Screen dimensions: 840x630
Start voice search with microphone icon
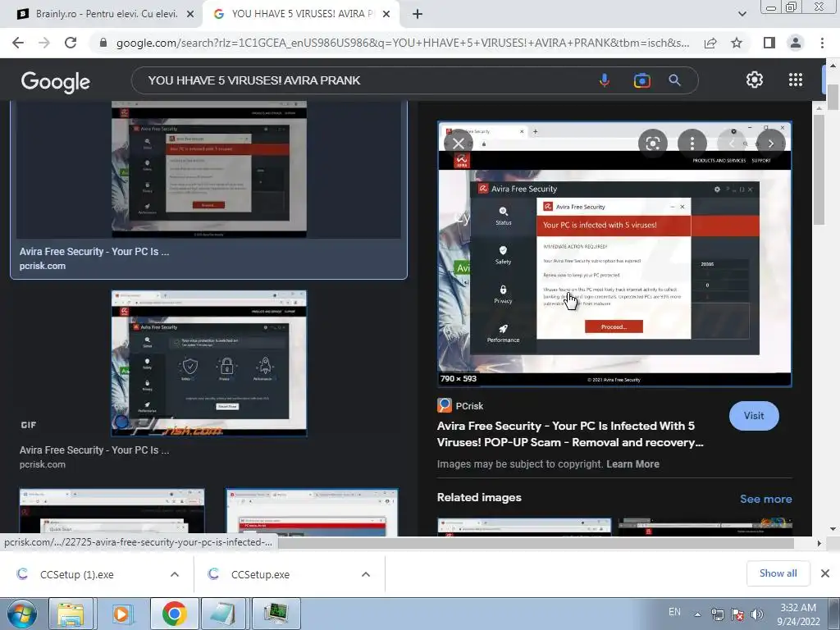605,80
